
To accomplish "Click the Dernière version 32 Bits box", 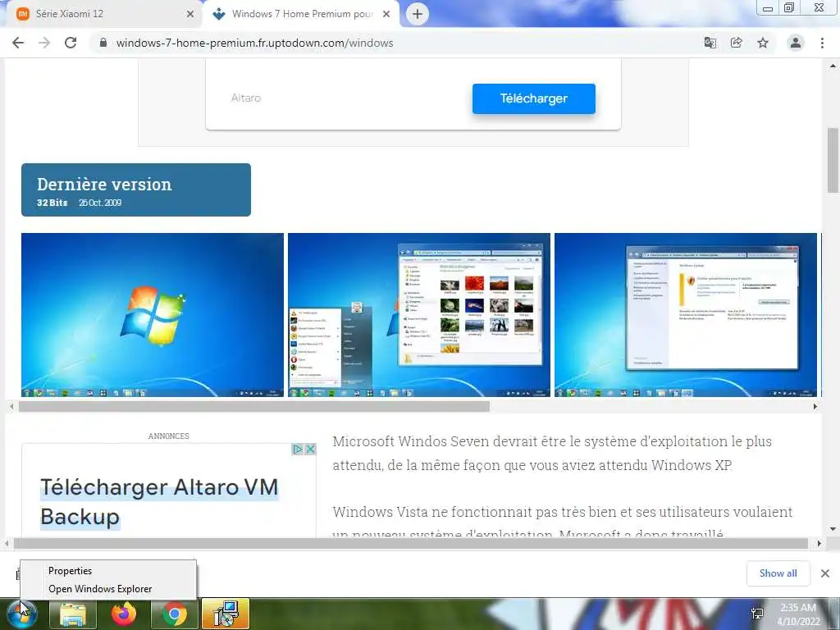I will pyautogui.click(x=136, y=189).
